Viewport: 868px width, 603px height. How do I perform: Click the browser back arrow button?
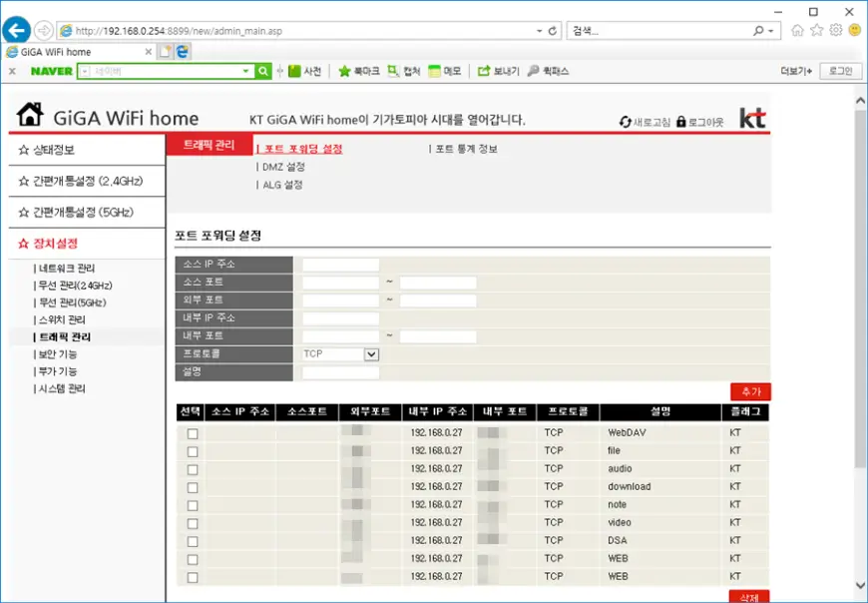tap(17, 30)
